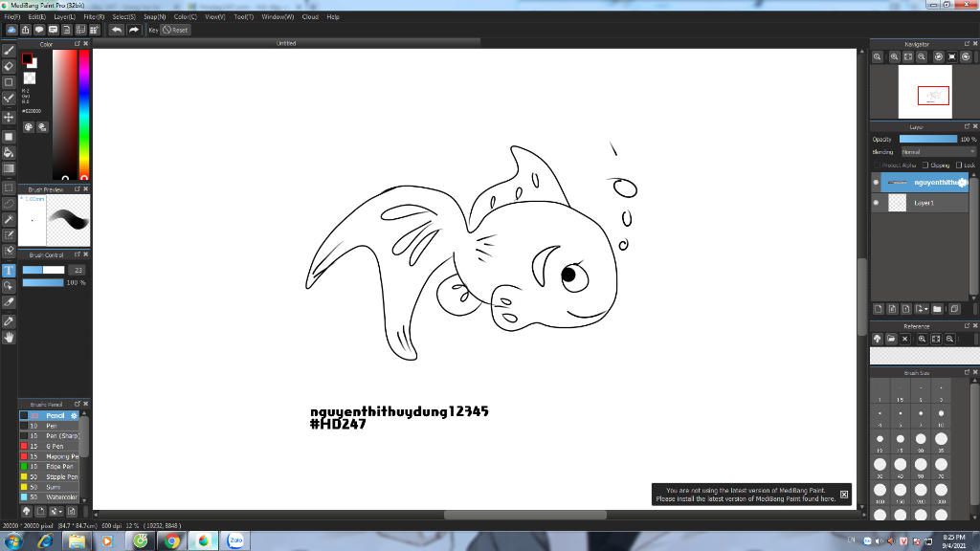Screen dimensions: 980x551
Task: Open Pencil brush settings gear
Action: [74, 415]
